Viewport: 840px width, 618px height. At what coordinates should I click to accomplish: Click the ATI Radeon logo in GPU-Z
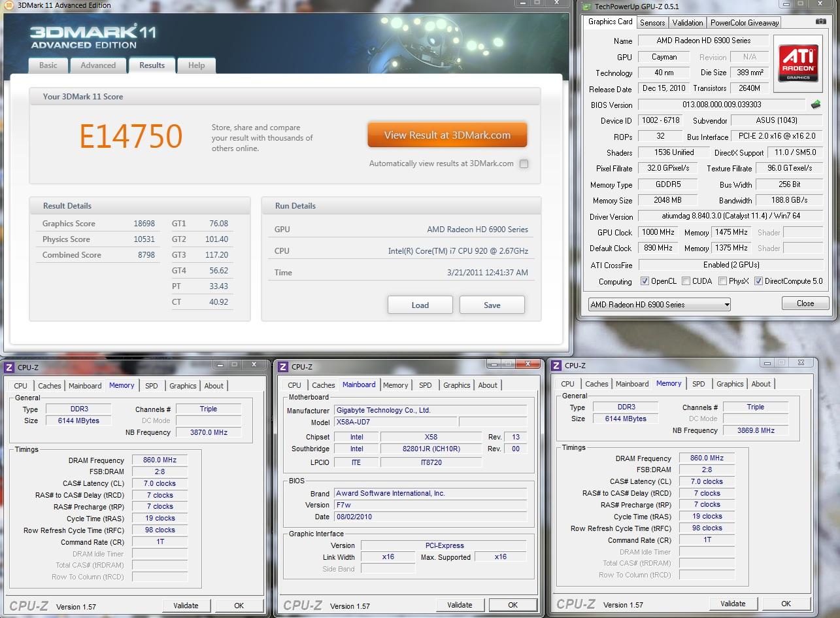[x=798, y=63]
